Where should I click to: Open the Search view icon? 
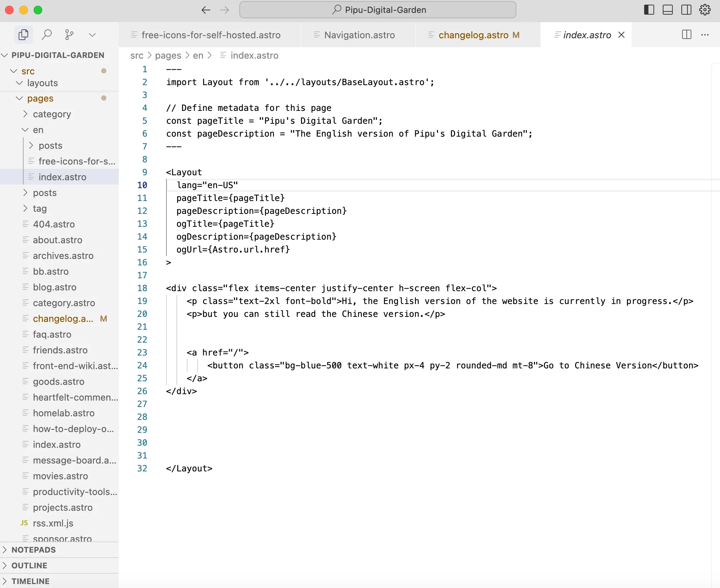click(x=47, y=35)
